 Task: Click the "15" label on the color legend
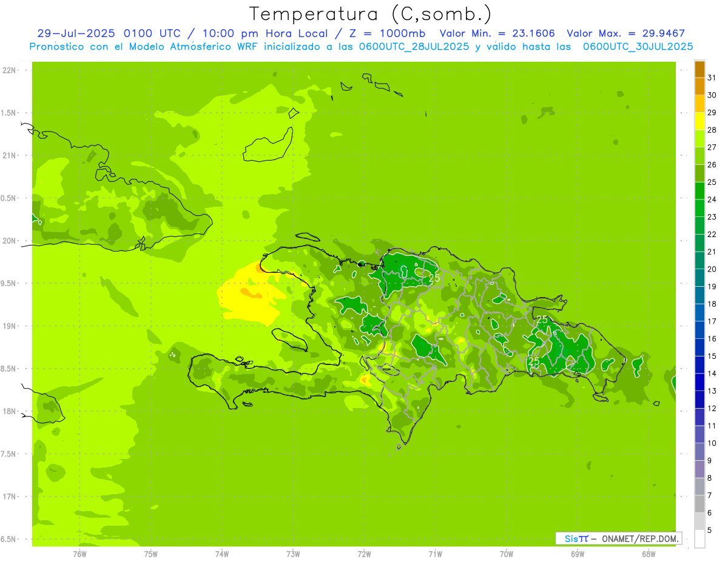pos(712,356)
